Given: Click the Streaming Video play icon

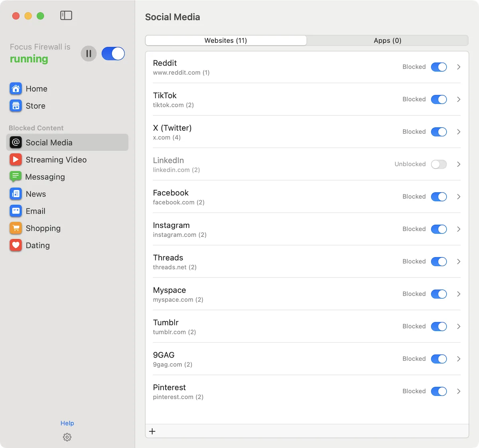Looking at the screenshot, I should coord(16,160).
